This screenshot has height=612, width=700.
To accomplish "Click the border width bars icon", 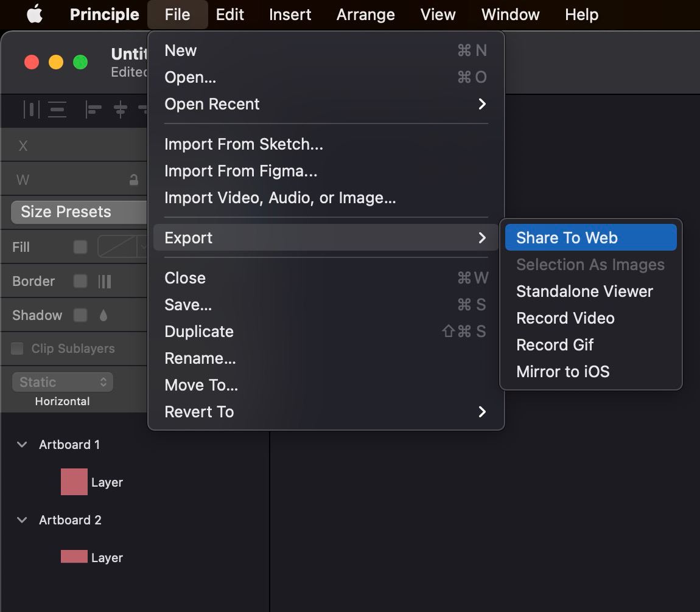I will [105, 282].
